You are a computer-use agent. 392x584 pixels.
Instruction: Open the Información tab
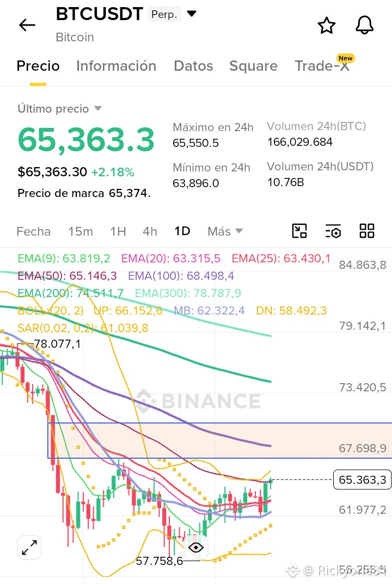click(x=117, y=66)
